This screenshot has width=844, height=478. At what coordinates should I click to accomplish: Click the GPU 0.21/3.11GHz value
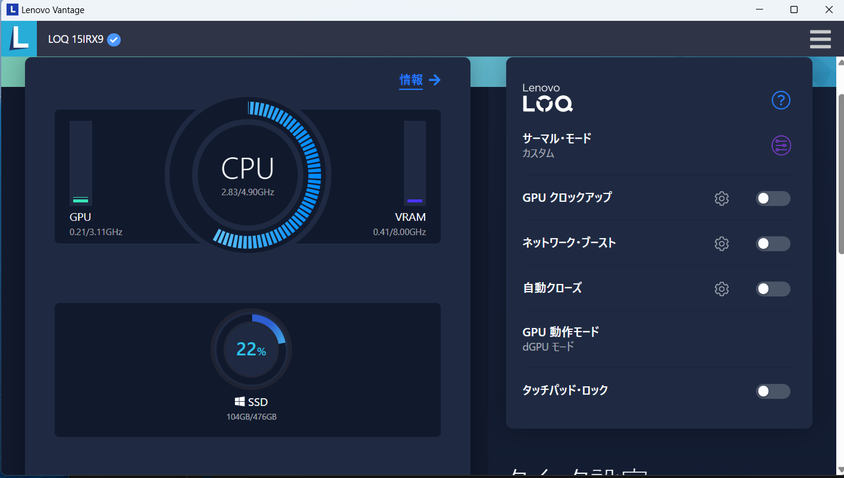96,232
